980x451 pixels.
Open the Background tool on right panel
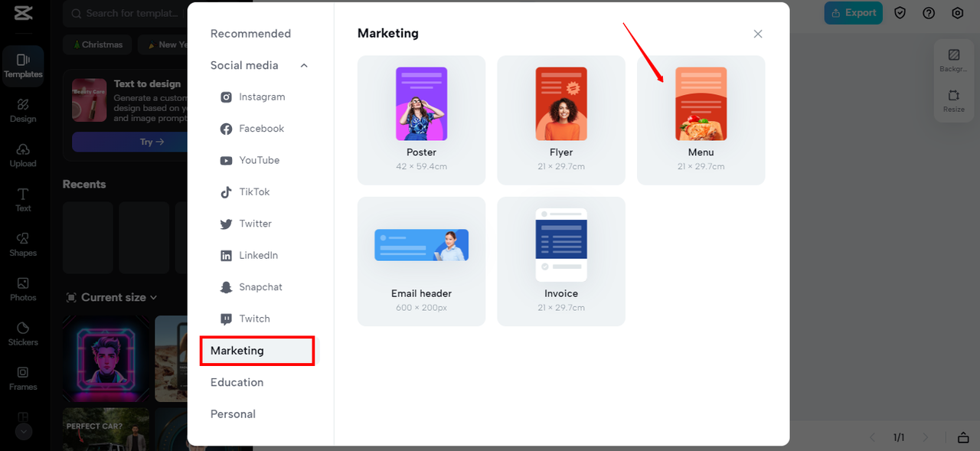pyautogui.click(x=953, y=60)
